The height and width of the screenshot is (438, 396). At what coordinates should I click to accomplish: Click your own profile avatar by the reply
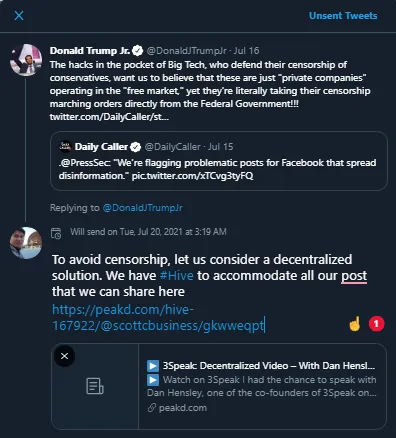[26, 243]
